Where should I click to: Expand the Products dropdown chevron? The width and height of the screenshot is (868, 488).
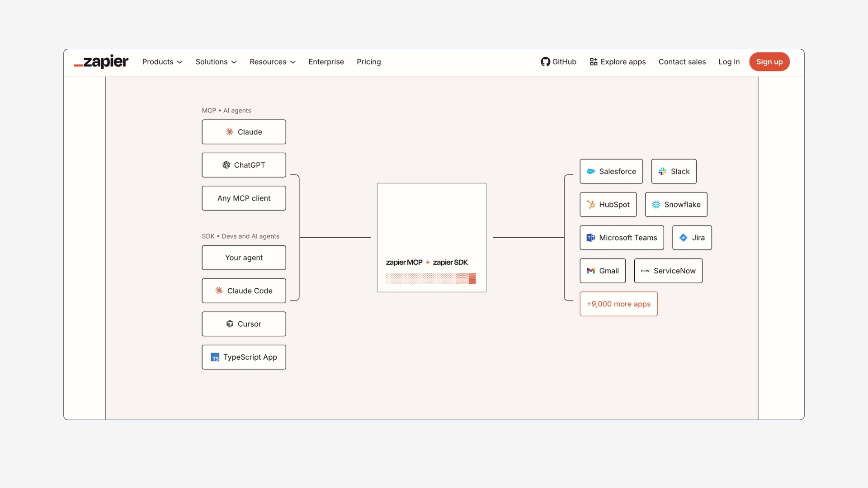coord(180,62)
